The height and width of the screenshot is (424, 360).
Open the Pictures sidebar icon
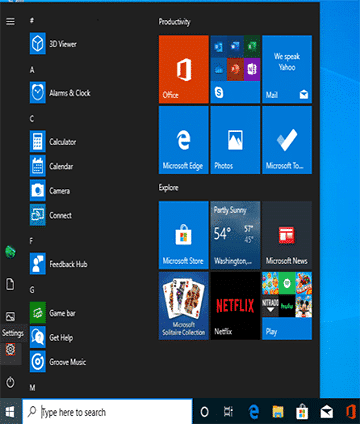point(10,316)
